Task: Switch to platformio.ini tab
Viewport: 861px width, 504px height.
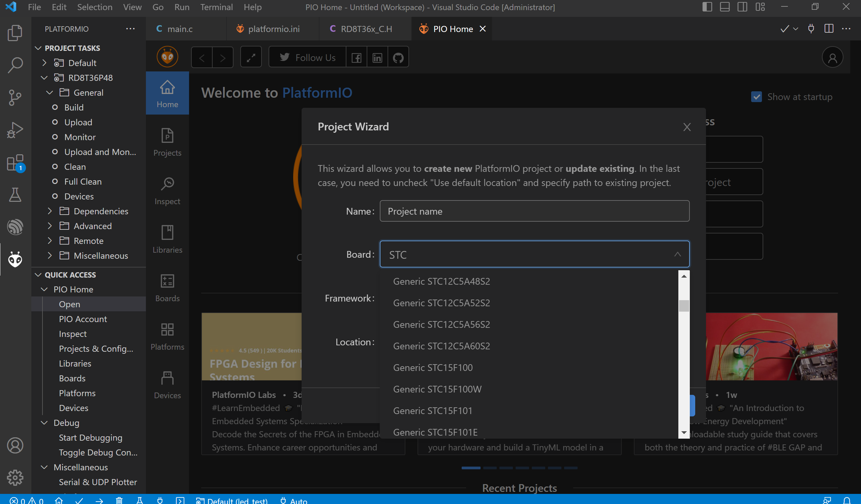Action: point(273,29)
